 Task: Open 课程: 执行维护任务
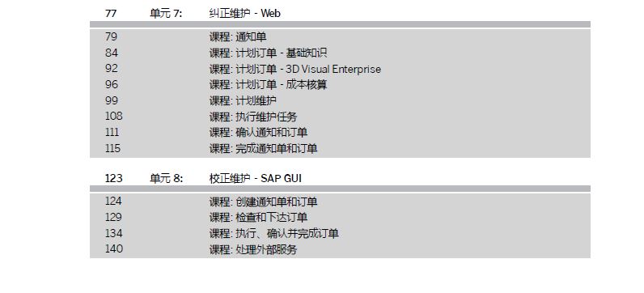253,117
